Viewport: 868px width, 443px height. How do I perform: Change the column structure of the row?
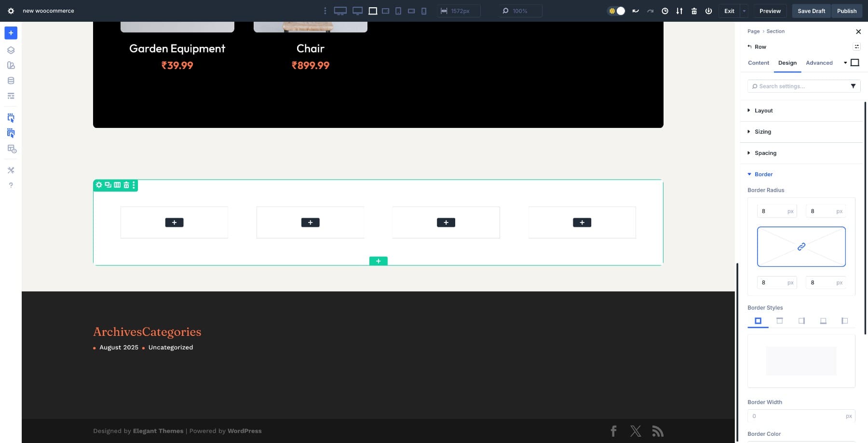(117, 185)
